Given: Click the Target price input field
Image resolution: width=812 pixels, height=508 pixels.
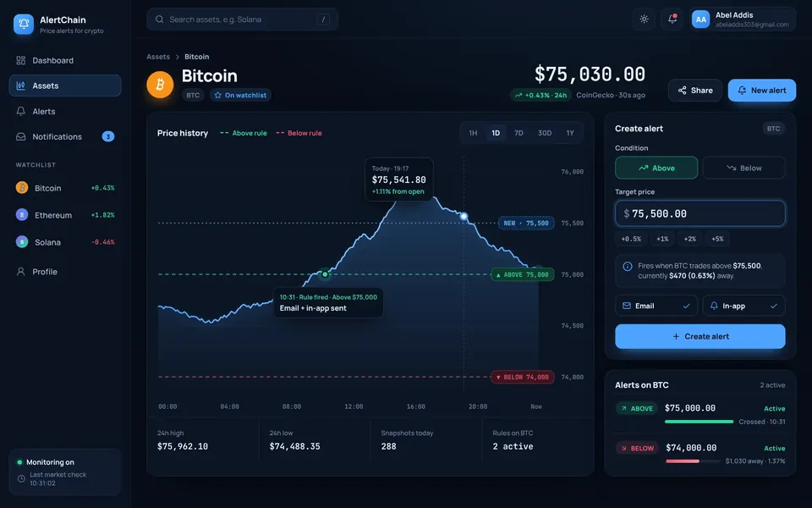Looking at the screenshot, I should pos(700,213).
